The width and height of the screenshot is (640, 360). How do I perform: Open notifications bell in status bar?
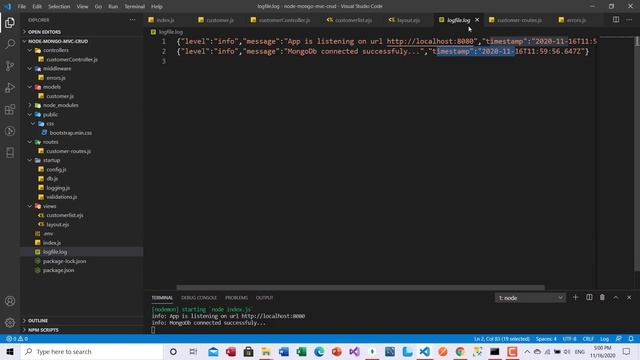point(631,339)
